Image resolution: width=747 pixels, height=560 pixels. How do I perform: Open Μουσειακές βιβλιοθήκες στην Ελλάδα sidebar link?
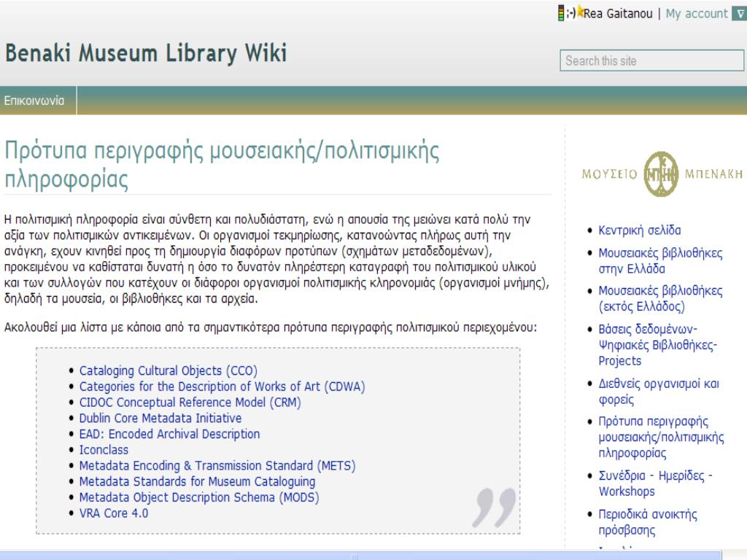(x=660, y=260)
